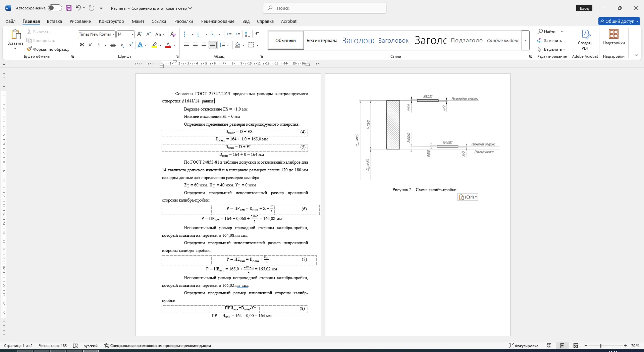Toggle the show paragraph marks pilcrow icon
This screenshot has height=352, width=644.
pyautogui.click(x=257, y=34)
